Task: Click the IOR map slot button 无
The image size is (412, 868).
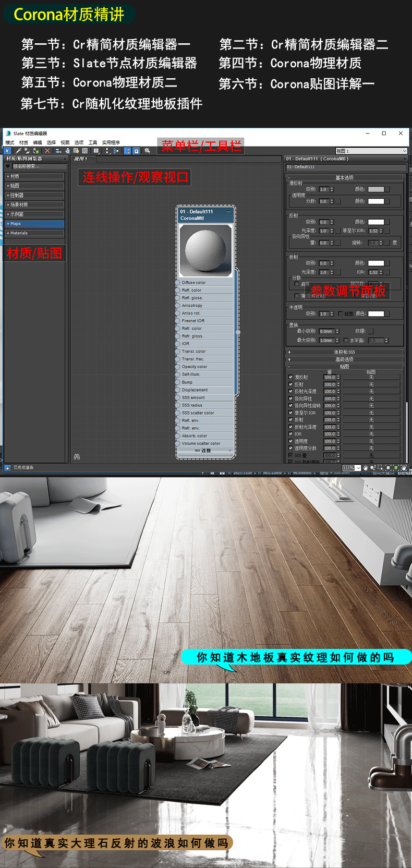Action: [x=371, y=434]
